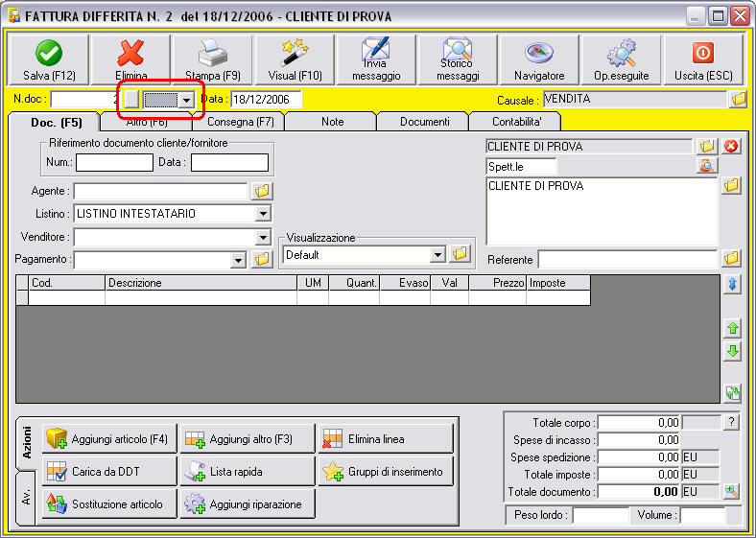Open Op.eseguite operations log
The width and height of the screenshot is (756, 538).
(x=621, y=59)
